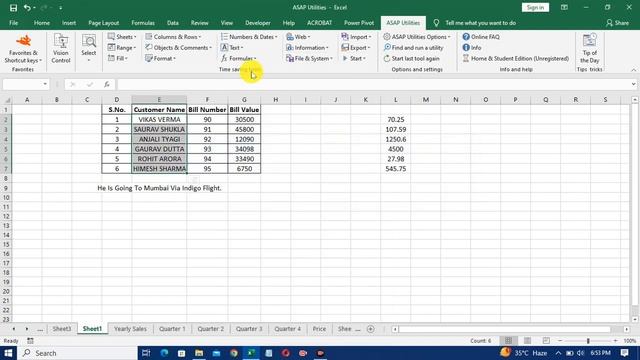This screenshot has height=360, width=640.
Task: Expand the formula bar
Action: point(633,84)
